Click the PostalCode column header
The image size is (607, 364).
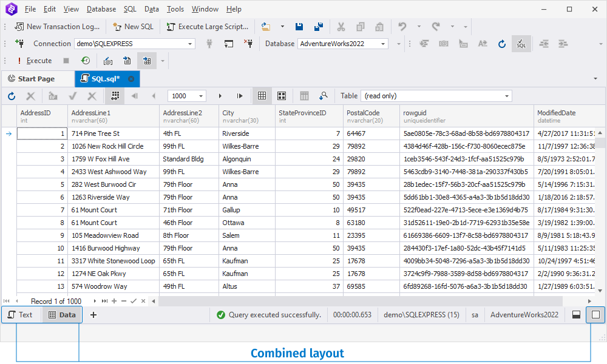[371, 116]
